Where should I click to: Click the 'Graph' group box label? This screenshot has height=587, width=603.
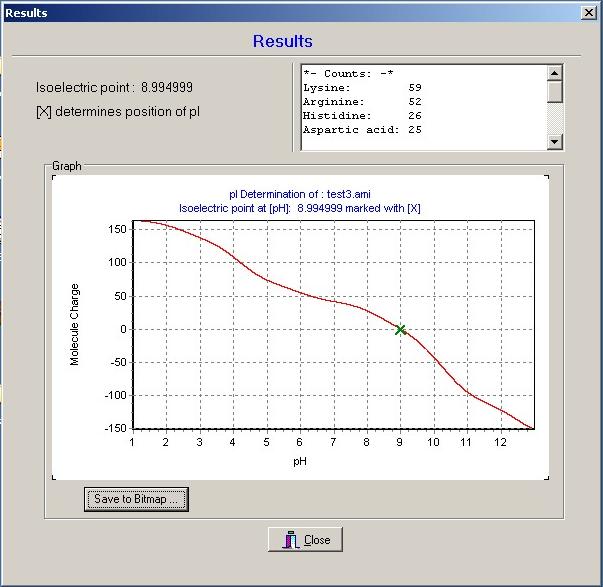(67, 166)
